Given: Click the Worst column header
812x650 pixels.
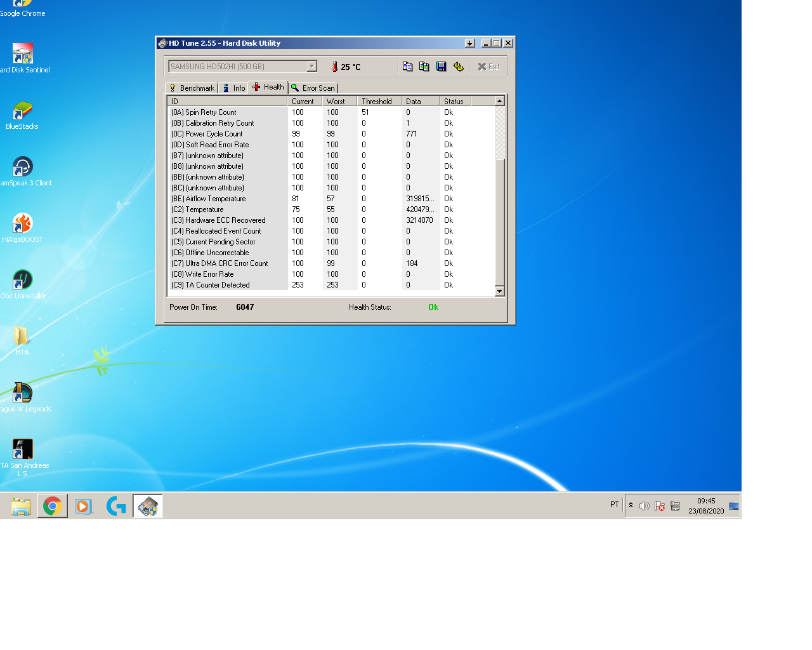Looking at the screenshot, I should coord(339,102).
